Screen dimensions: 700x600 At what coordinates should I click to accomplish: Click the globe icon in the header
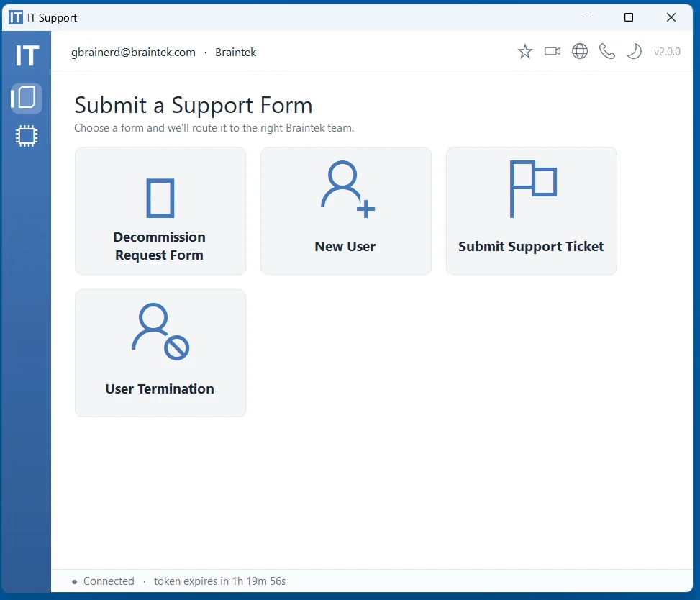coord(579,51)
